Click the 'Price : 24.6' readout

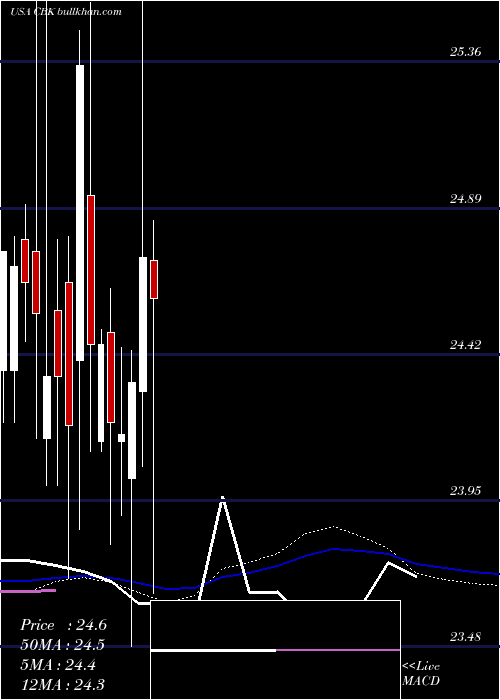[63, 625]
